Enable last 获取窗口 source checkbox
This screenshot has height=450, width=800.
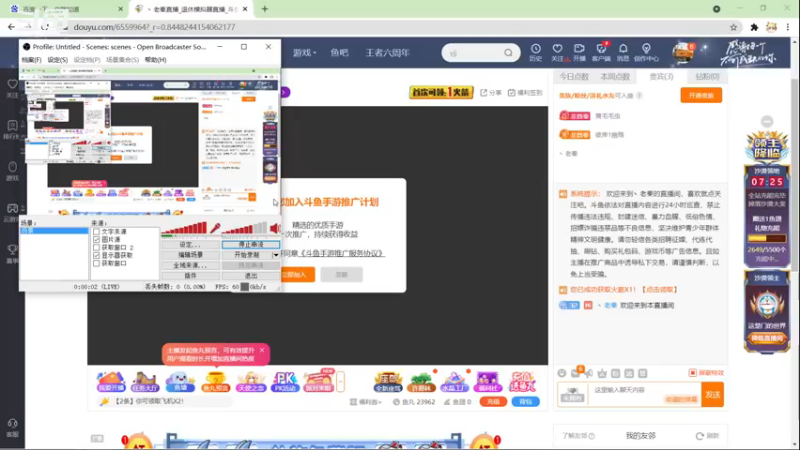coord(96,263)
